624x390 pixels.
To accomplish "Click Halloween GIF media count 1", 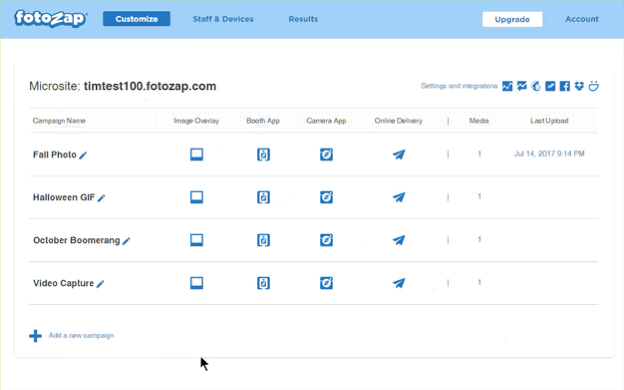I will click(480, 196).
